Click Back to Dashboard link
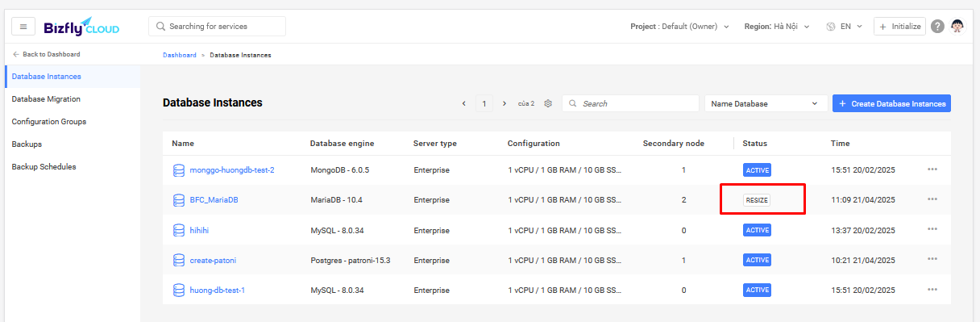The width and height of the screenshot is (980, 322). (x=47, y=55)
